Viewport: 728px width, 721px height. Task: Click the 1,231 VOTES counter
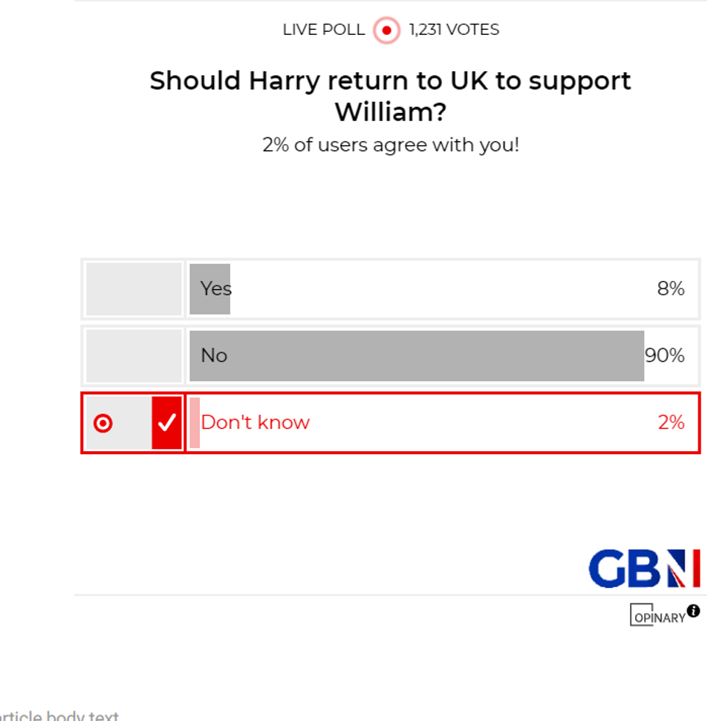pyautogui.click(x=454, y=30)
